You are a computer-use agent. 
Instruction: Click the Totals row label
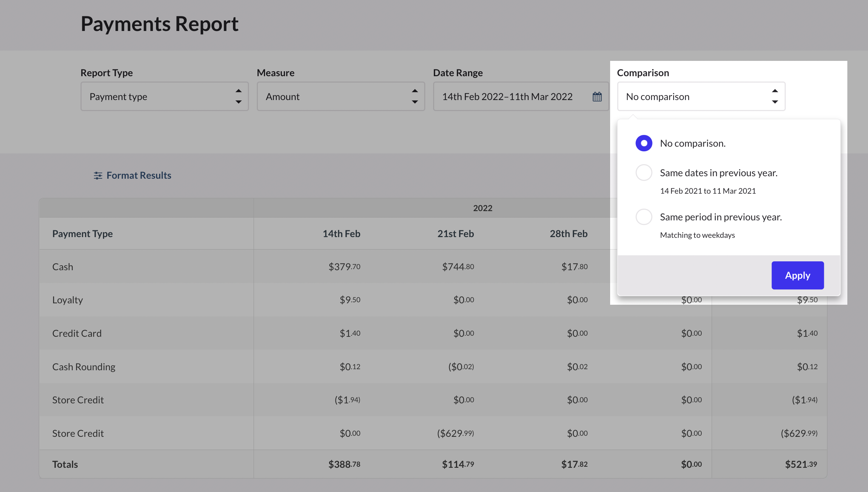click(x=65, y=464)
